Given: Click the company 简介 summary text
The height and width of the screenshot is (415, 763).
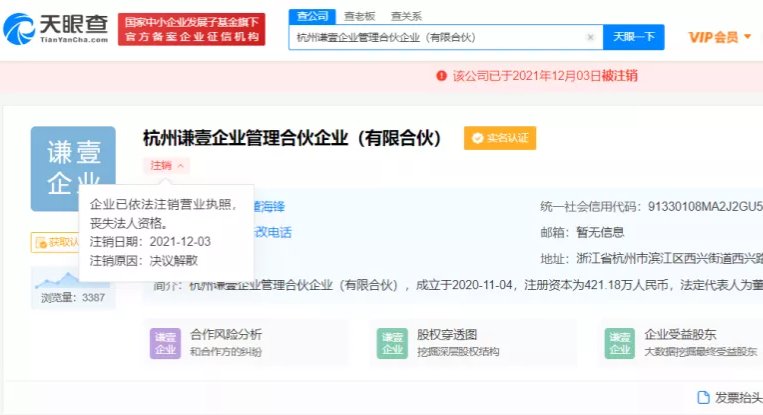Looking at the screenshot, I should 457,285.
